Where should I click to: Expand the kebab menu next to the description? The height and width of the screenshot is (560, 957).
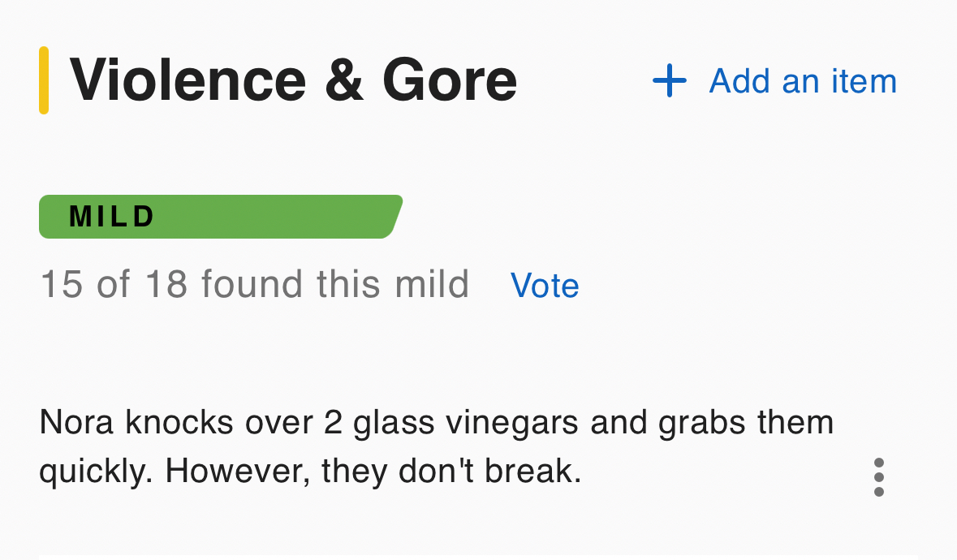tap(878, 477)
